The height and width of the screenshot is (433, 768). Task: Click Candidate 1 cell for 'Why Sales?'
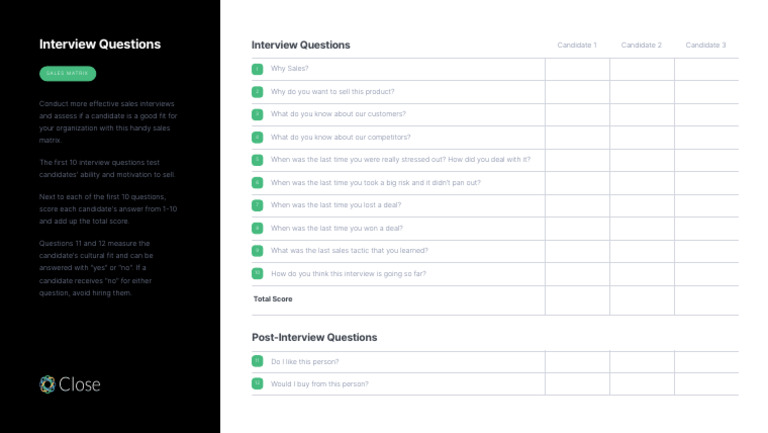click(577, 69)
